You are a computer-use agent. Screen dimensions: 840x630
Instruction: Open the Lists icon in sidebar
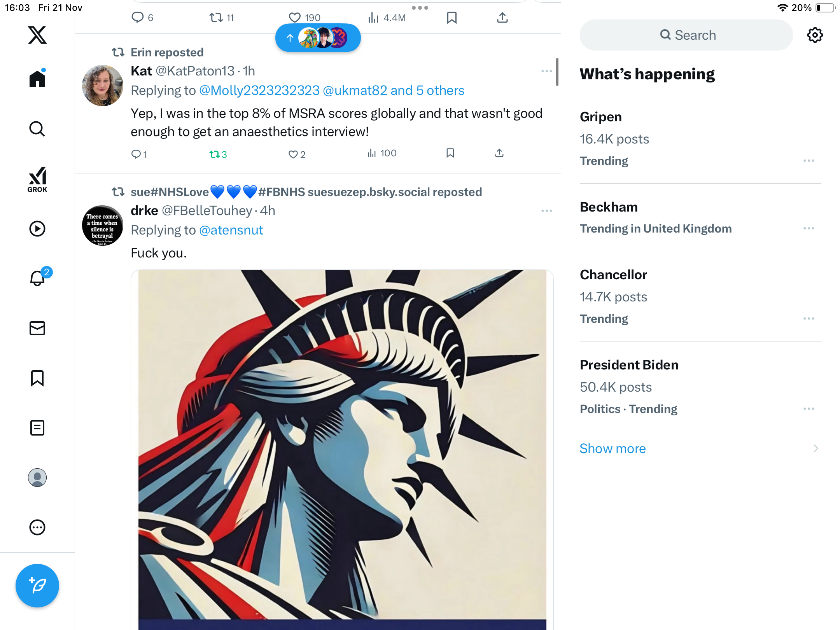click(x=37, y=428)
